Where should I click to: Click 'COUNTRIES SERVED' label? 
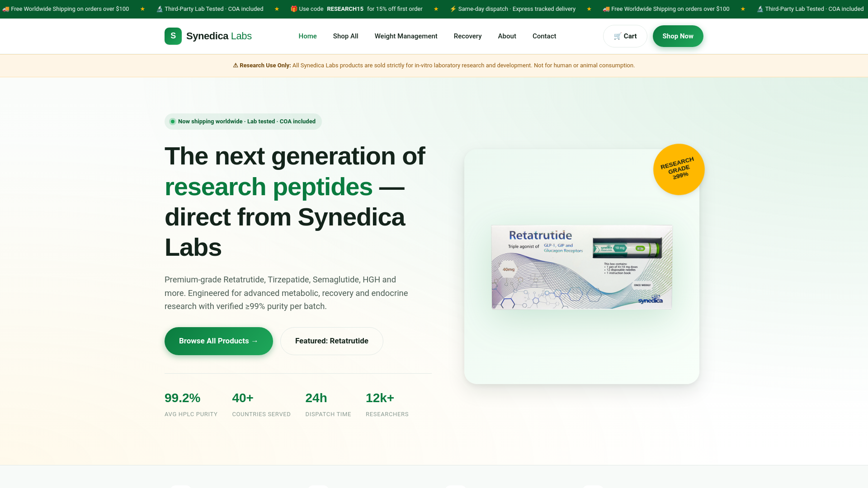[261, 414]
